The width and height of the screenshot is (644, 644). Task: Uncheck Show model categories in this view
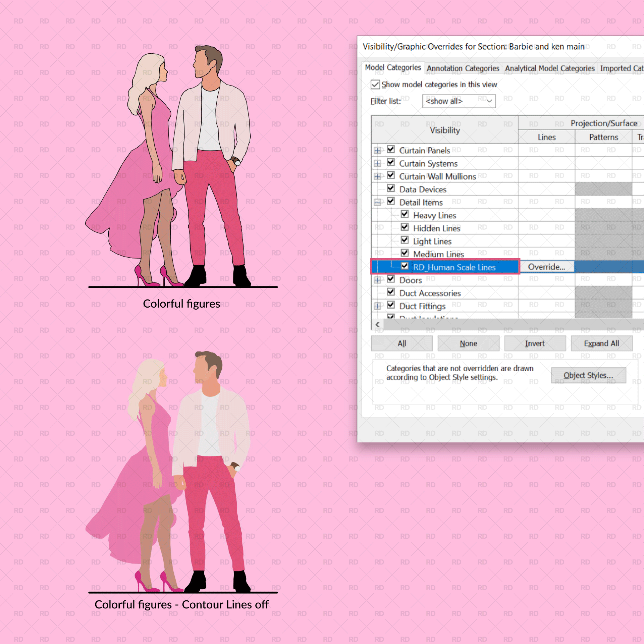(375, 85)
